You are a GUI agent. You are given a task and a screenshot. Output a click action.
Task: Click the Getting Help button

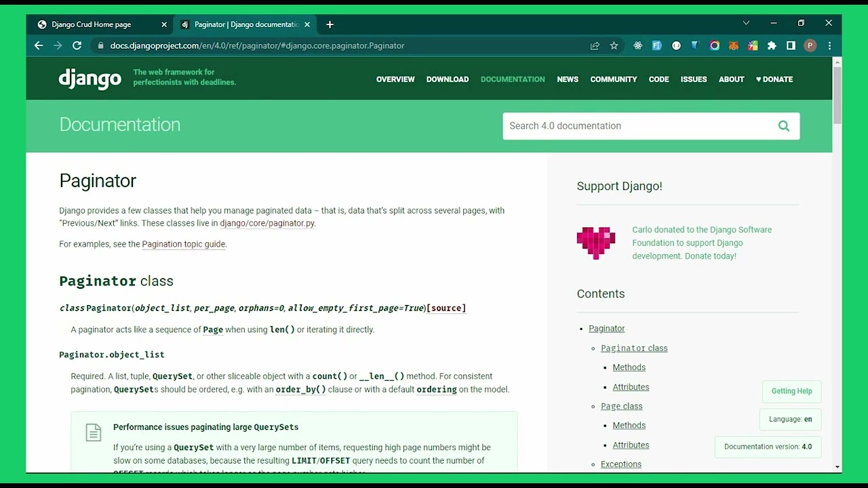792,391
